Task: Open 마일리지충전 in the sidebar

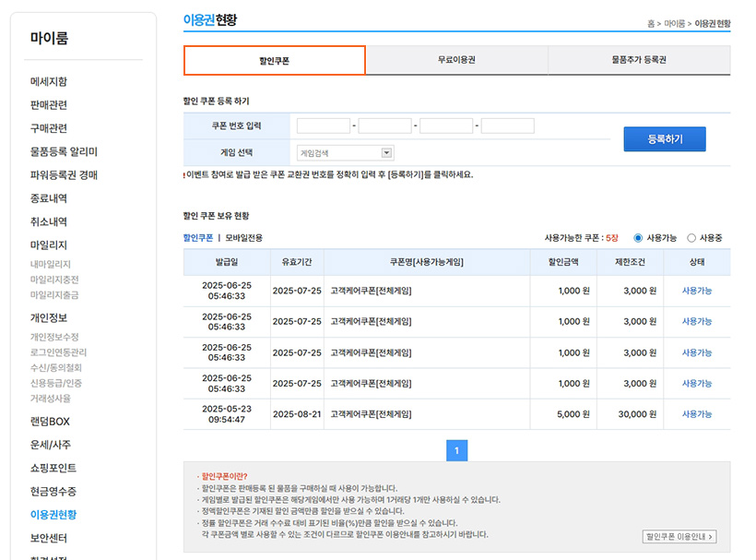Action: tap(54, 280)
